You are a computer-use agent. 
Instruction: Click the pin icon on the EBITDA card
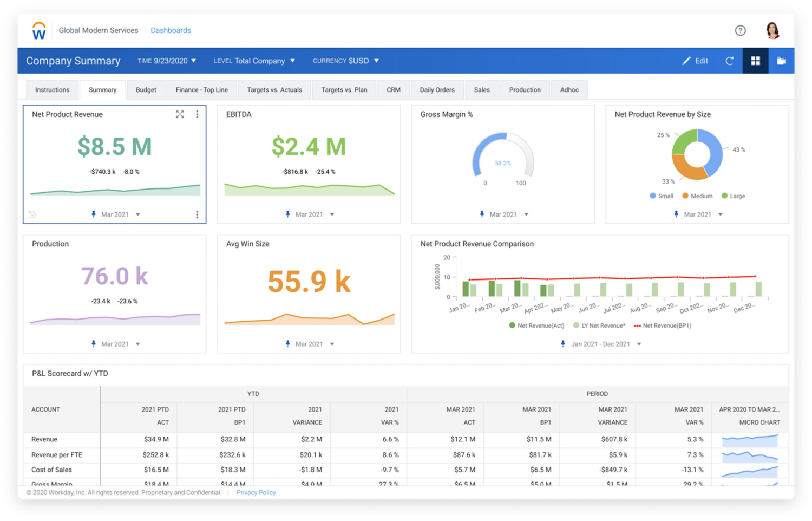(x=287, y=214)
